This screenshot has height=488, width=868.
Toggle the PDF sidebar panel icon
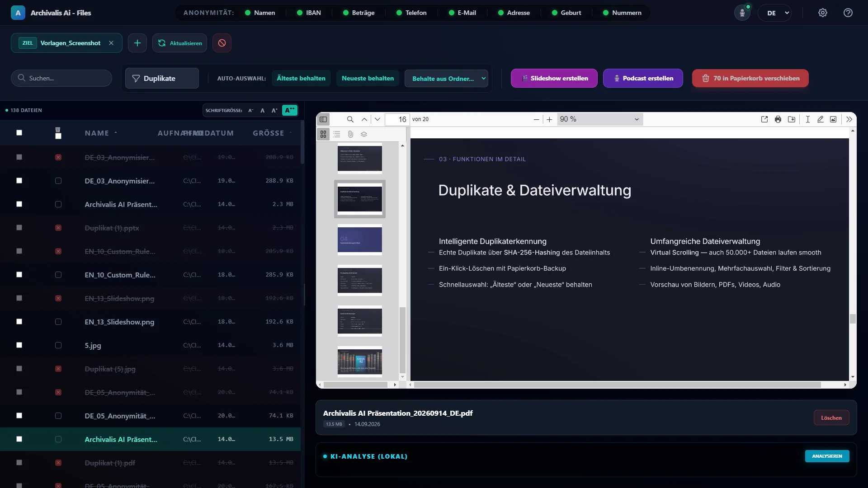323,119
